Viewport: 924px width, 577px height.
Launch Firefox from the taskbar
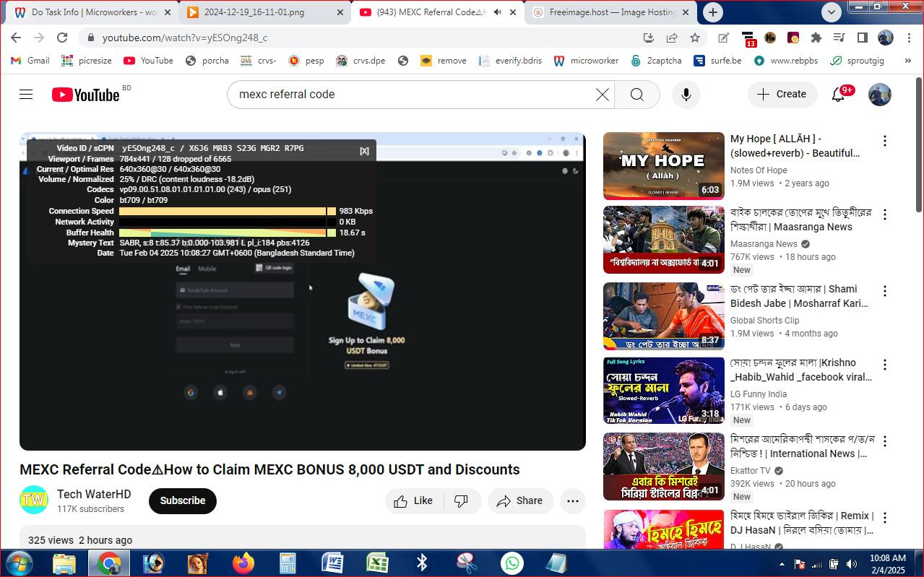(243, 563)
